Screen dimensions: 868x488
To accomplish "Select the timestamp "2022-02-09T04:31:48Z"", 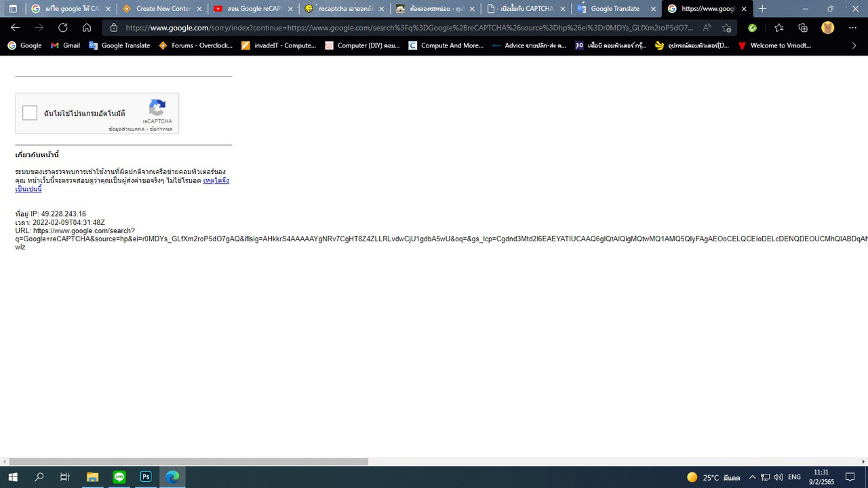I will tap(68, 222).
